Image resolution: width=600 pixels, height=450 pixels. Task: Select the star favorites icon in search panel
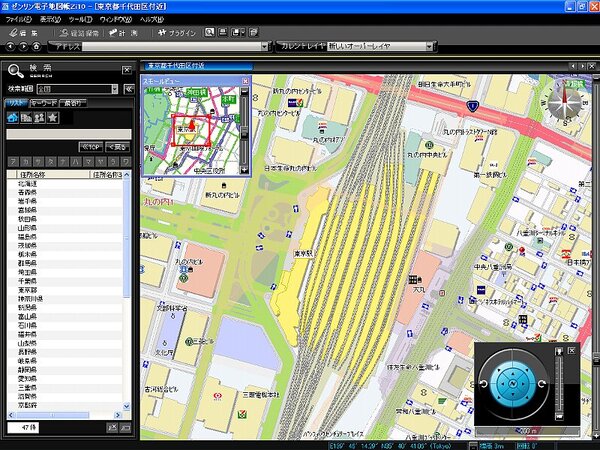coord(52,118)
